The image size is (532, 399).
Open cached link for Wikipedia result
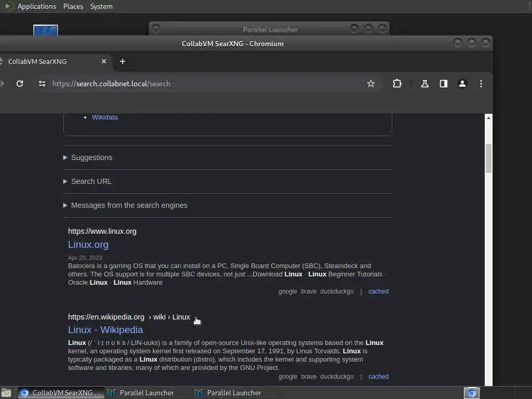378,377
